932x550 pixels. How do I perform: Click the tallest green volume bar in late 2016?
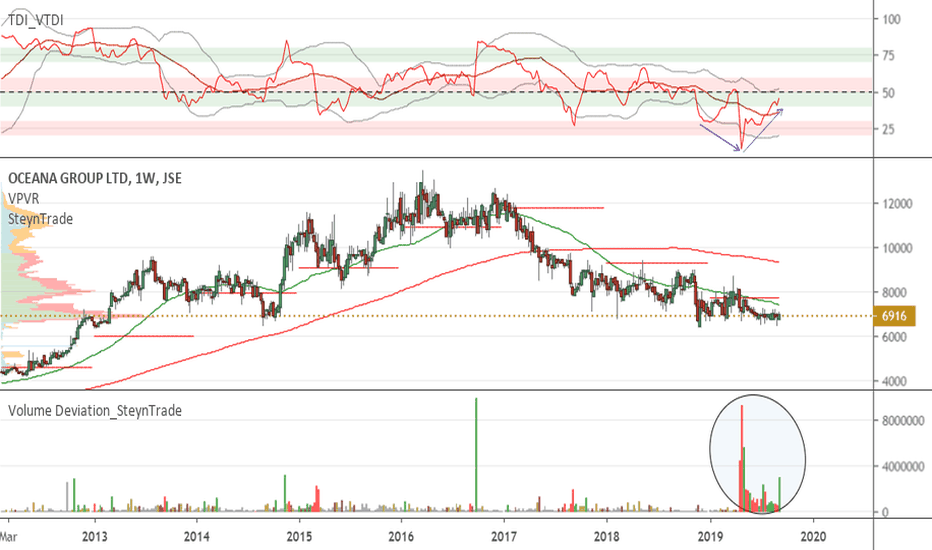(476, 454)
